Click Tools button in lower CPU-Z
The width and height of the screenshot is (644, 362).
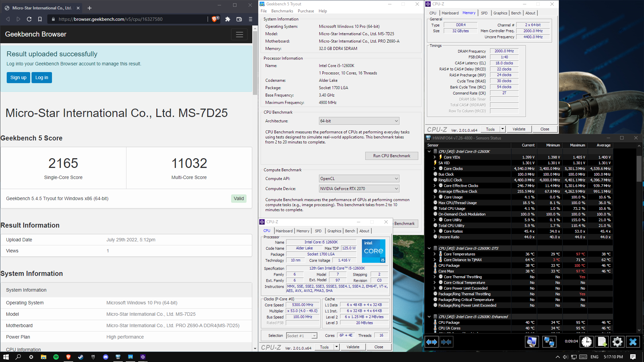tap(324, 347)
